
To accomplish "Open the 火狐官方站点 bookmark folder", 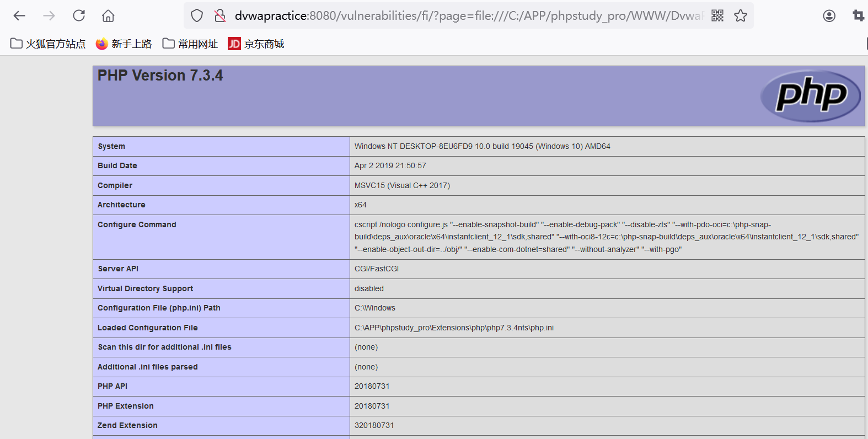I will (x=48, y=44).
